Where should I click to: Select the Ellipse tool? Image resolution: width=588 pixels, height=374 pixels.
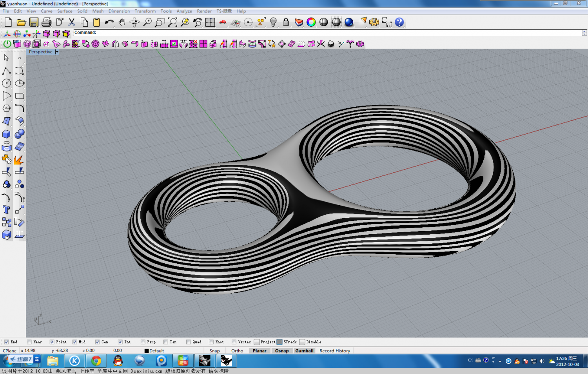20,83
